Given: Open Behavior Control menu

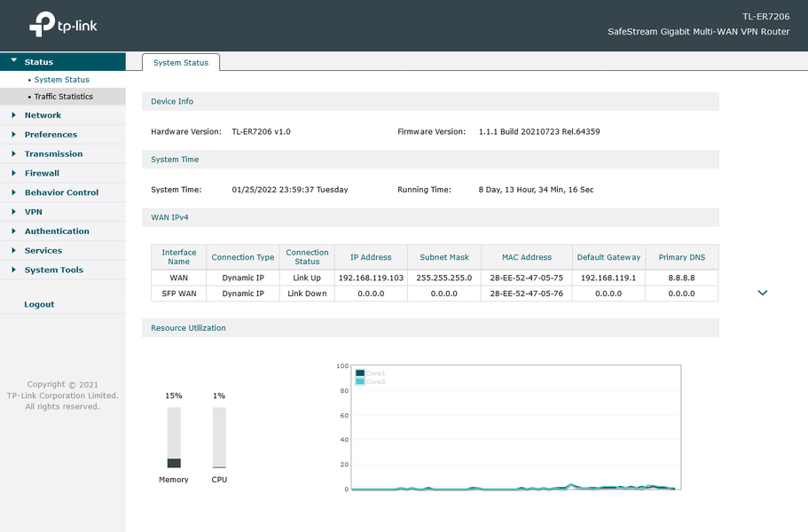Looking at the screenshot, I should pyautogui.click(x=61, y=192).
